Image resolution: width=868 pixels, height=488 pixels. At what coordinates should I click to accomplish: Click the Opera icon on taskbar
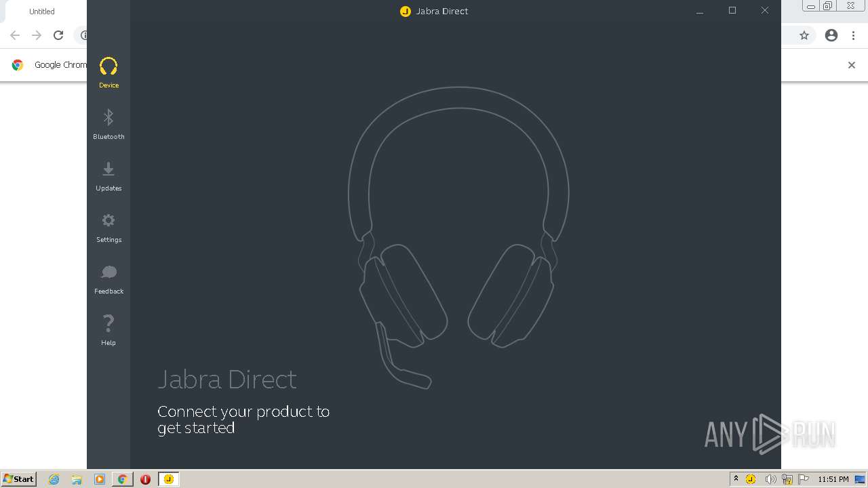click(145, 479)
